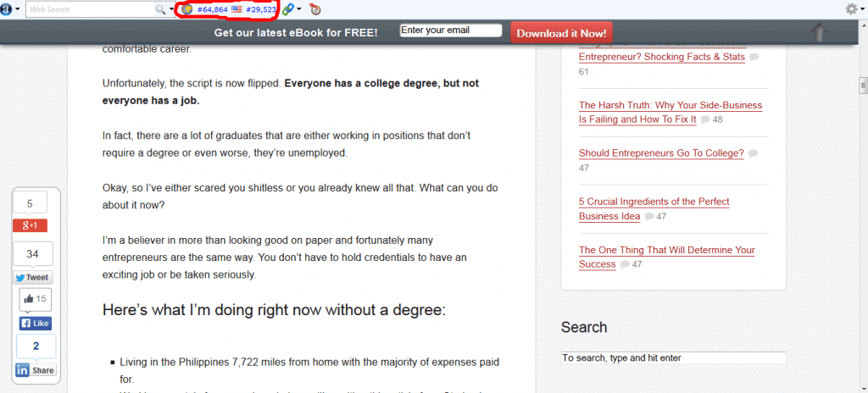This screenshot has height=393, width=868.
Task: Click comment bubble beside Success link
Action: 625,264
